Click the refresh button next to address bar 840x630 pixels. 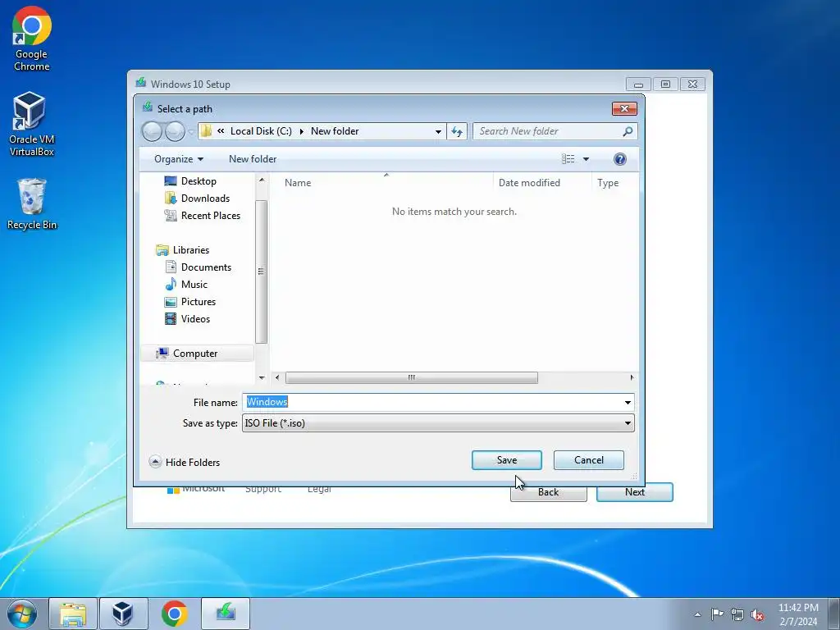coord(457,131)
